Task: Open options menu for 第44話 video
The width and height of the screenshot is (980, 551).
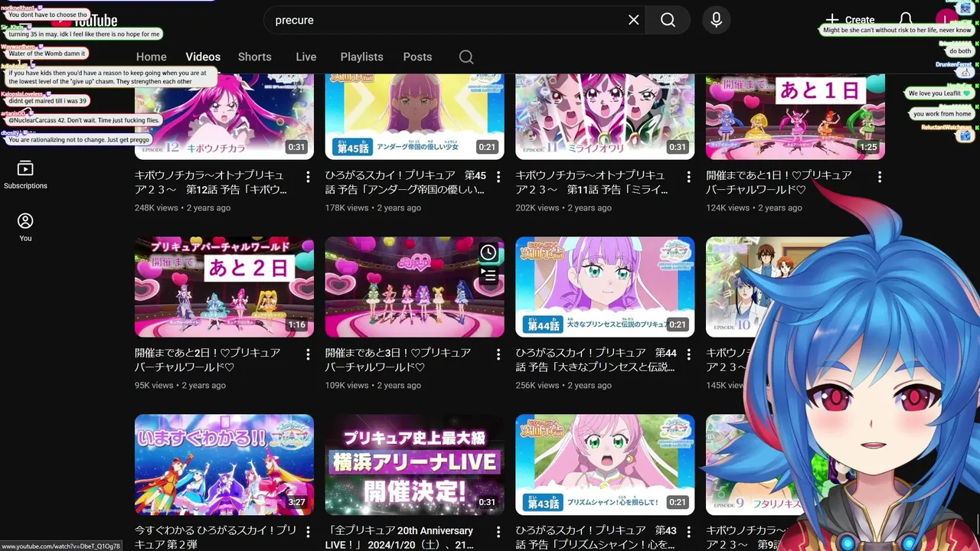Action: (689, 354)
